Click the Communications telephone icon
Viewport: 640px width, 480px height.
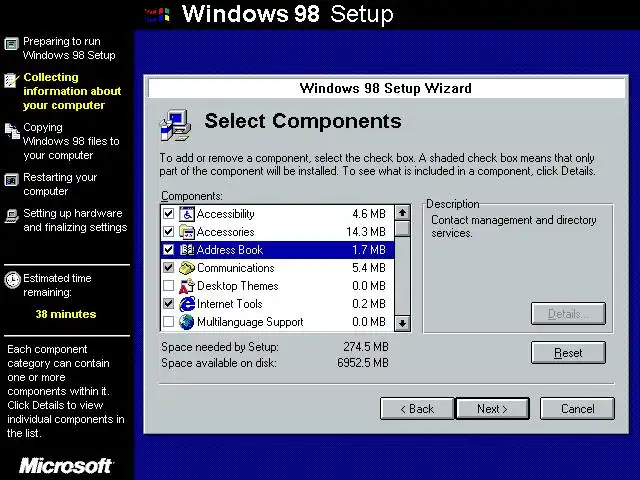(x=187, y=268)
